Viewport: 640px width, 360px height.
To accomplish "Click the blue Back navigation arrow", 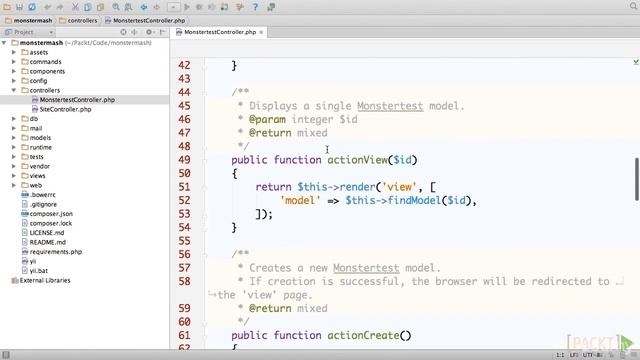I will 144,7.
